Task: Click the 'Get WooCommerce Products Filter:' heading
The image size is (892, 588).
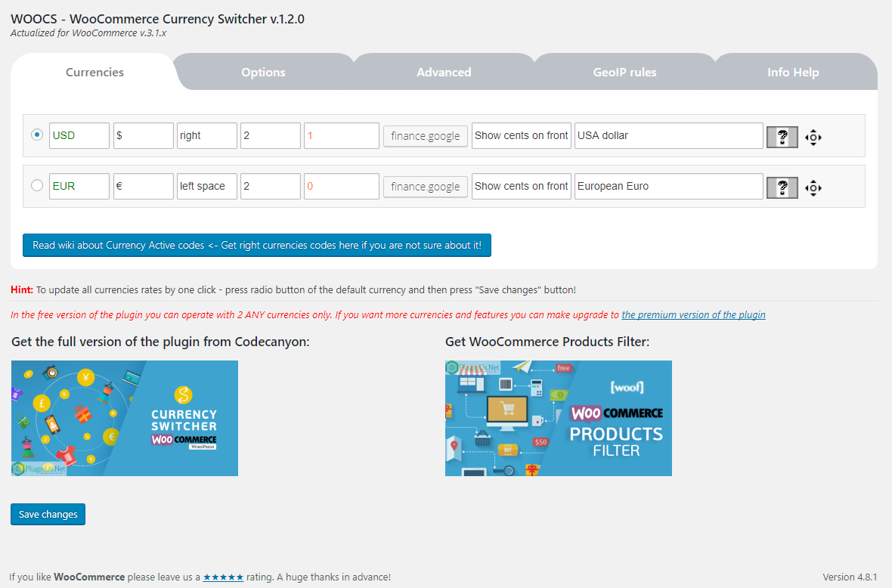Action: 547,342
